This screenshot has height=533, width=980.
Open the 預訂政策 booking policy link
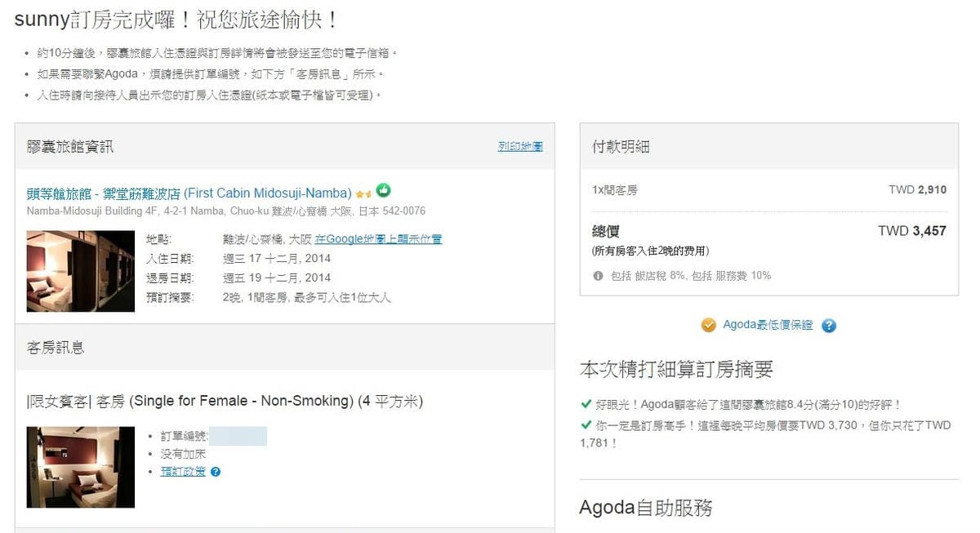pos(182,472)
